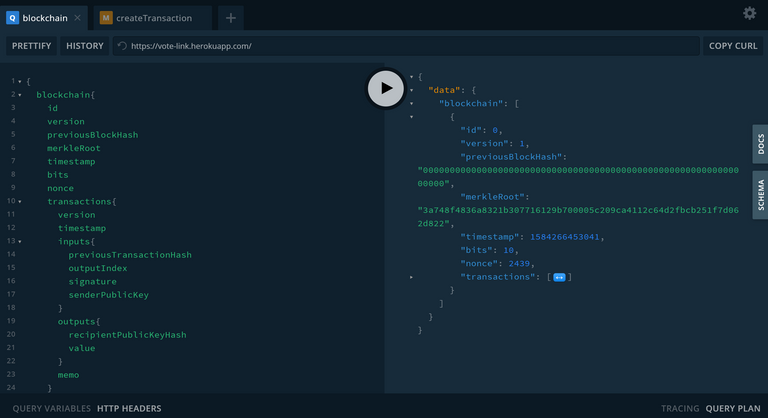
Task: Collapse the "blockchain" array in response
Action: 411,103
